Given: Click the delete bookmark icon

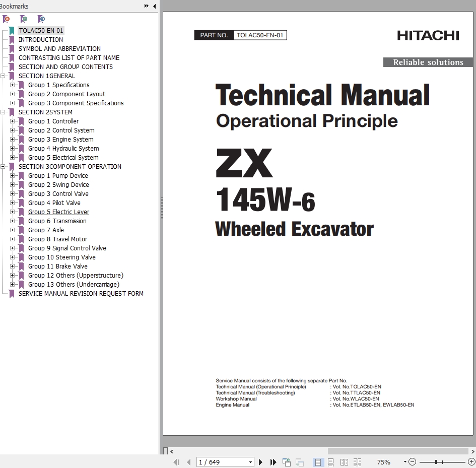Looking at the screenshot, I should [x=6, y=19].
